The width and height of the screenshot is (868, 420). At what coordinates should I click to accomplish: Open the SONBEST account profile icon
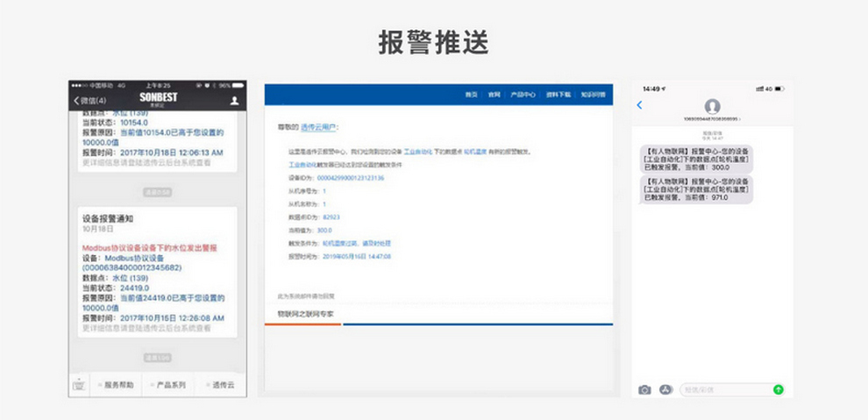(235, 100)
